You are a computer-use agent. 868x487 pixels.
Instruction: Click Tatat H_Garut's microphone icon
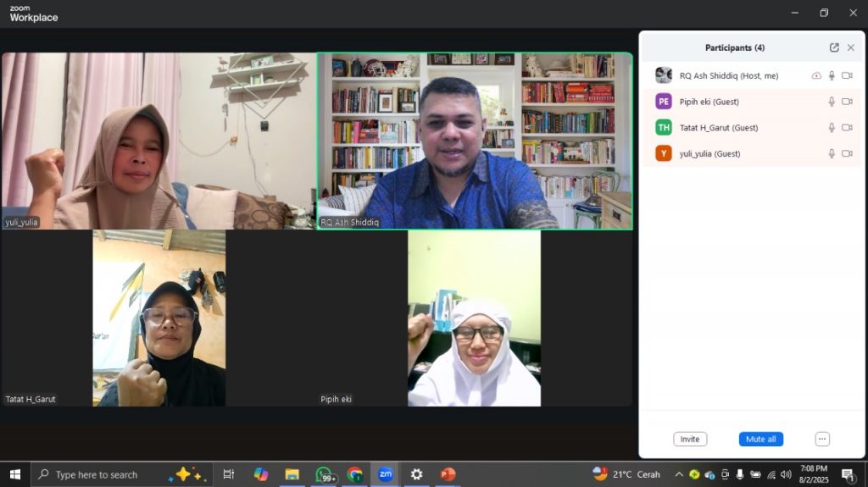pos(832,128)
